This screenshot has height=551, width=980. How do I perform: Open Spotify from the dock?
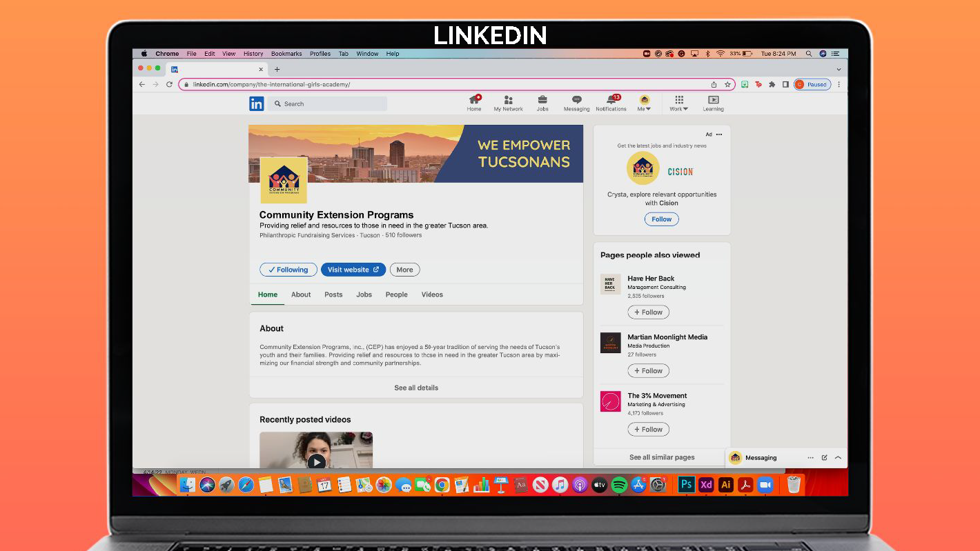coord(619,485)
